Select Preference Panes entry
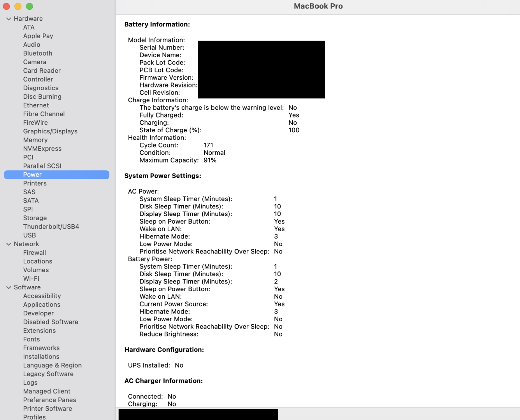 click(x=49, y=400)
